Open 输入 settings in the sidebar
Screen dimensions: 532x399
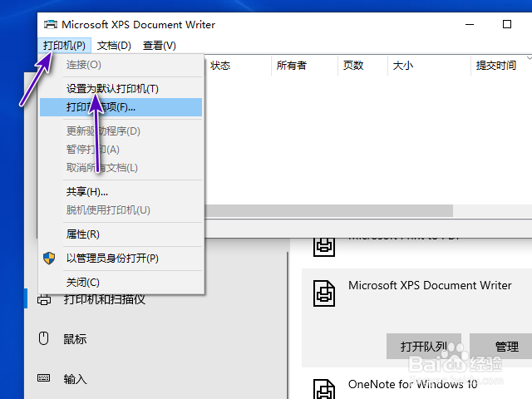point(75,379)
